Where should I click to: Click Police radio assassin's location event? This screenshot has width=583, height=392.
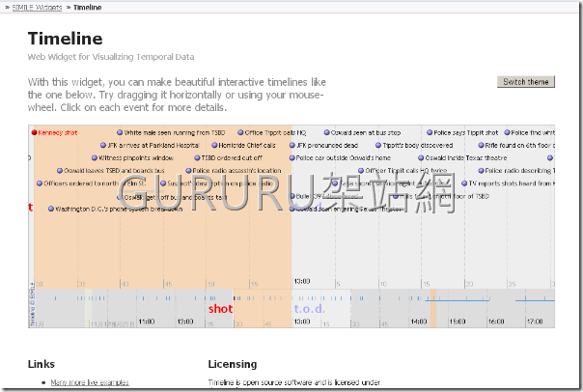click(234, 171)
